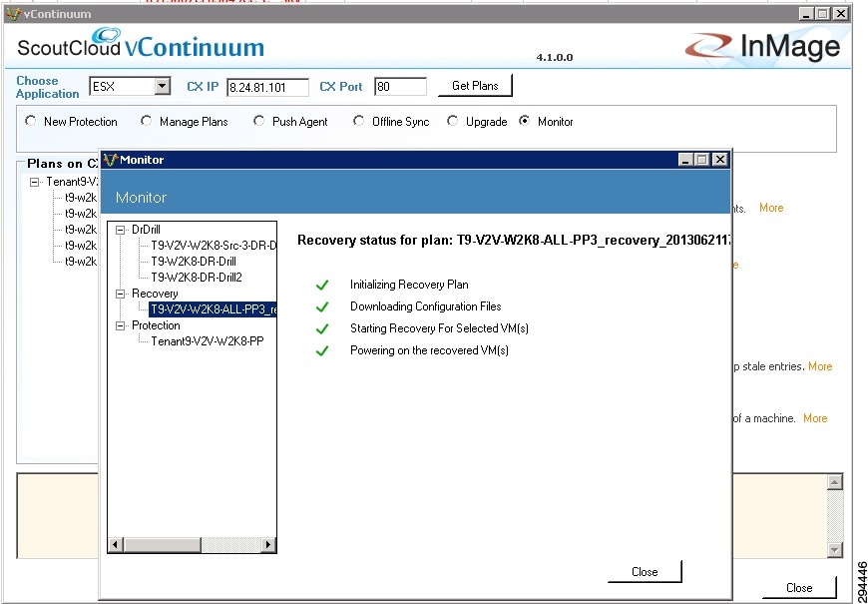Select the Push Agent radio button
This screenshot has height=604, width=868.
click(x=258, y=121)
